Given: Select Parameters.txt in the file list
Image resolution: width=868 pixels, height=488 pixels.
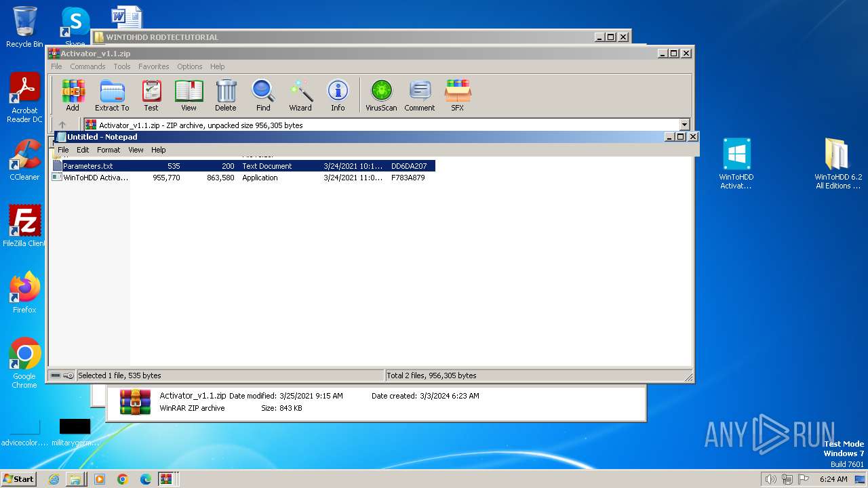Looking at the screenshot, I should click(x=243, y=166).
